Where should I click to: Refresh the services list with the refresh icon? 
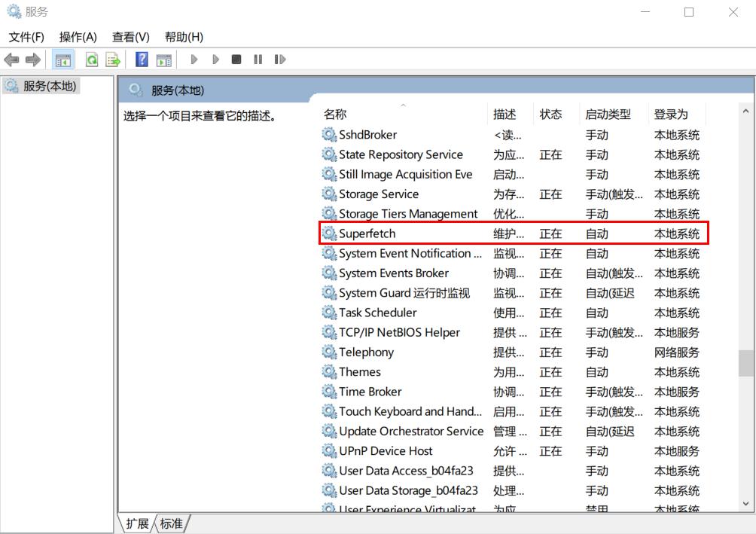click(90, 60)
